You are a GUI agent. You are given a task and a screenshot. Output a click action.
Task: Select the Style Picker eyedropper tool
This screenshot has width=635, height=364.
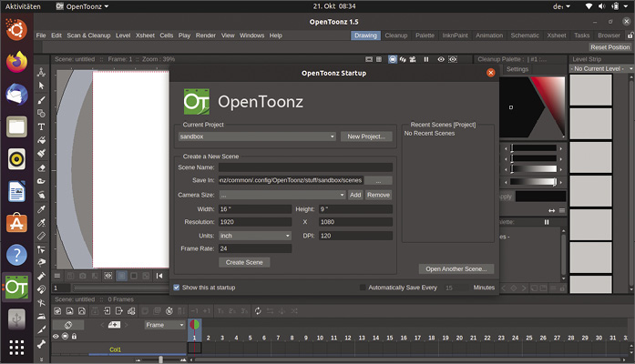(41, 209)
